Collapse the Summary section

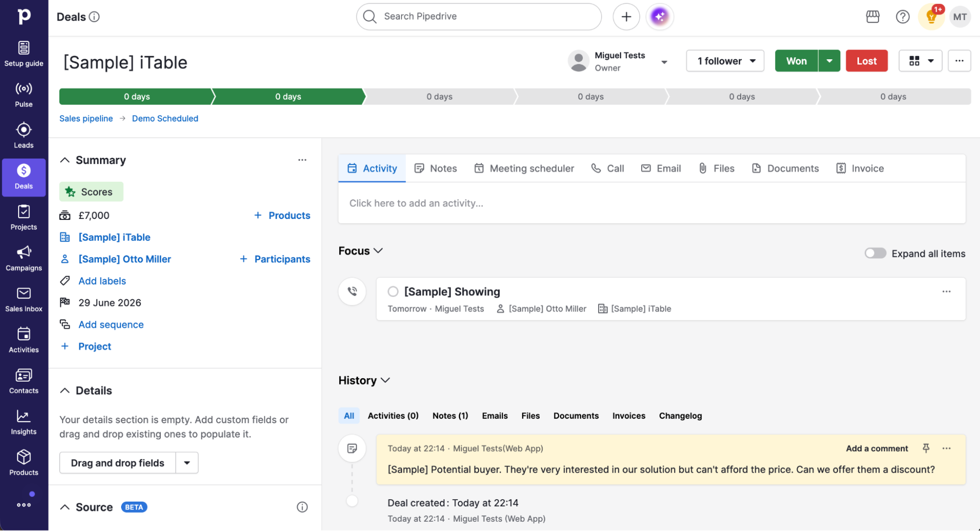click(x=65, y=160)
